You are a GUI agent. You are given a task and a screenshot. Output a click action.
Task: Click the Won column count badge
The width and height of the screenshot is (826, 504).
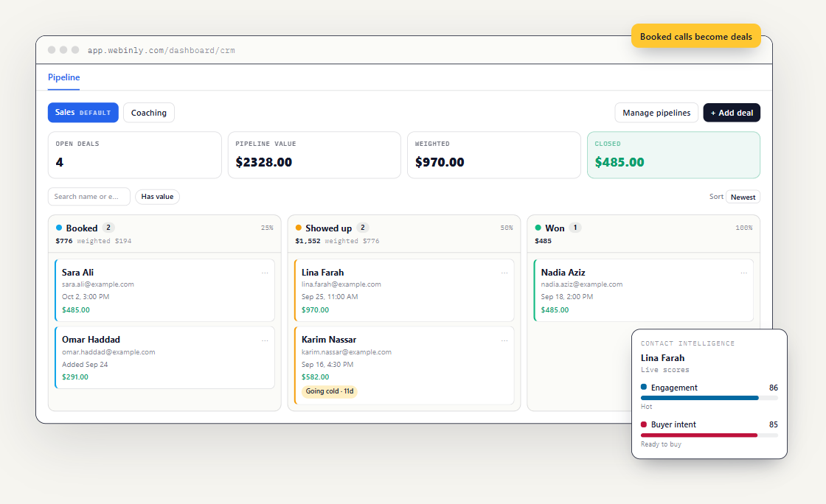point(575,228)
